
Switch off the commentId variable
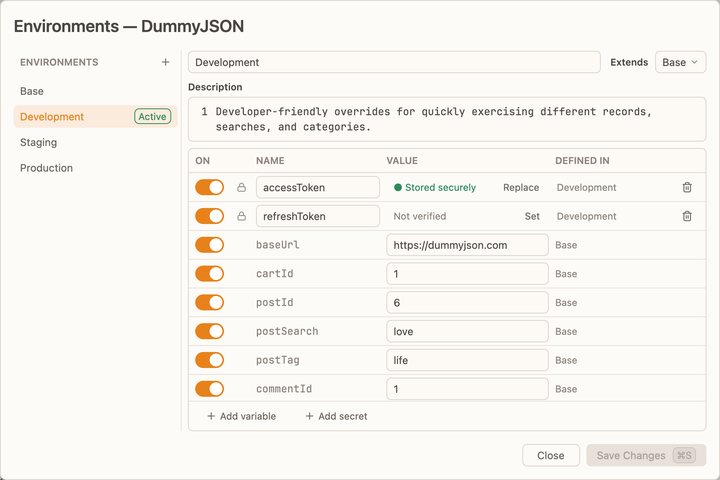209,389
